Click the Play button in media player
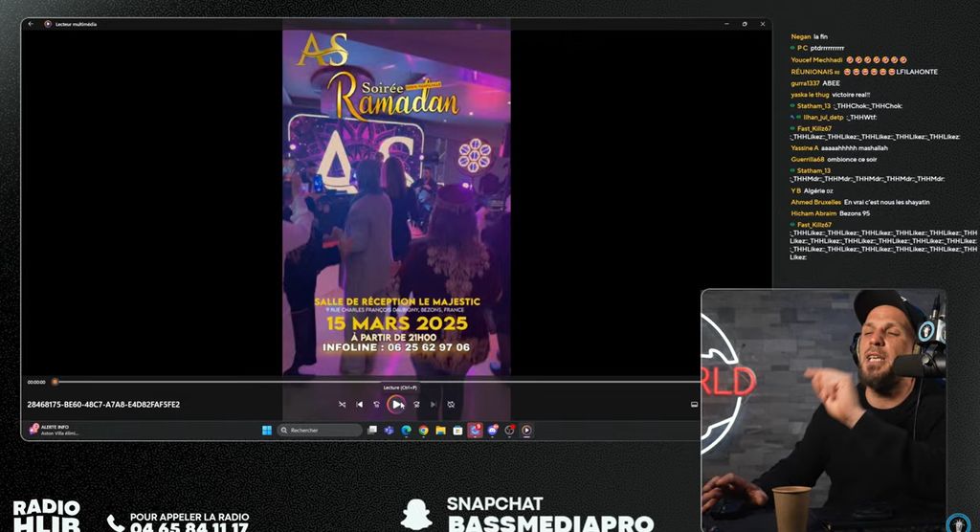 (x=395, y=405)
